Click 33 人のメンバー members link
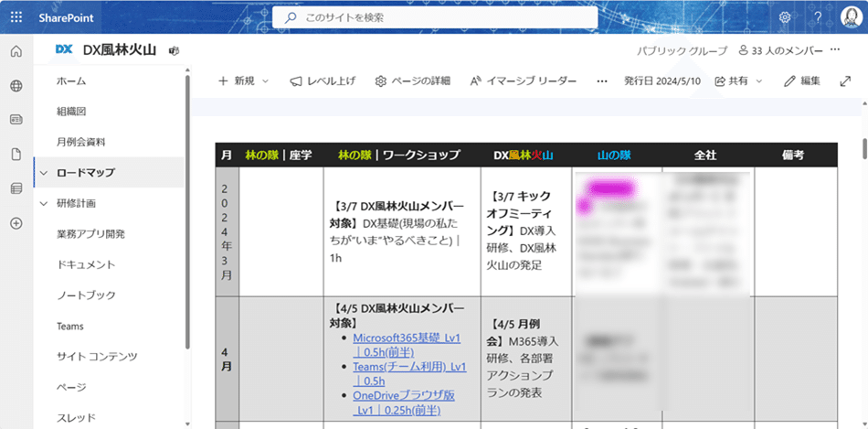Image resolution: width=868 pixels, height=429 pixels. tap(780, 50)
